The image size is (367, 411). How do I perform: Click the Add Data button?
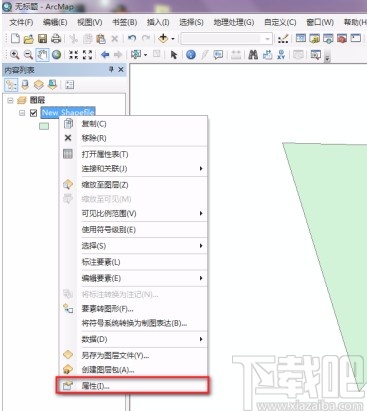(163, 39)
